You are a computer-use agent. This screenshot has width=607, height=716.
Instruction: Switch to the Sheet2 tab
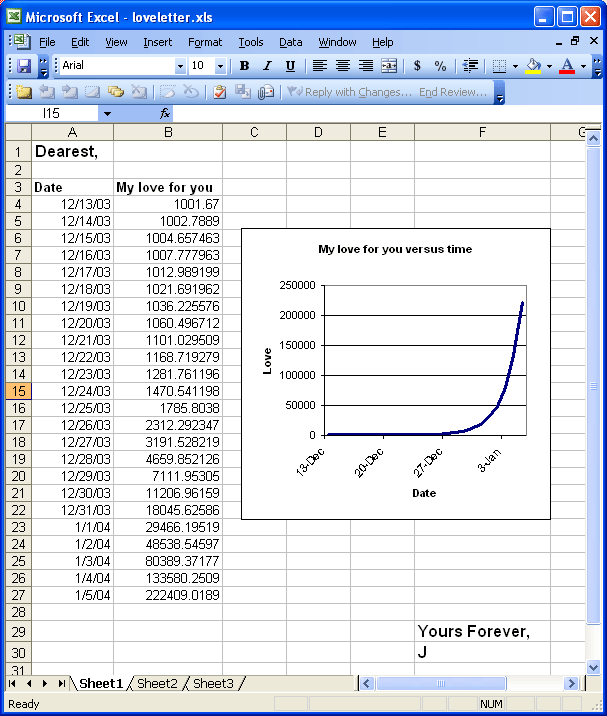click(x=156, y=684)
